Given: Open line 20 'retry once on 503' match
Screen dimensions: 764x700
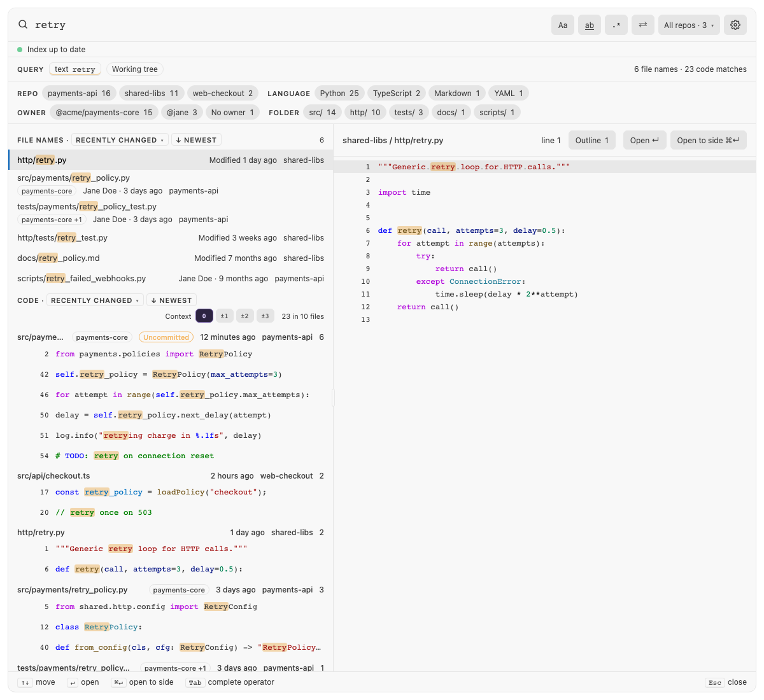Looking at the screenshot, I should pyautogui.click(x=171, y=513).
